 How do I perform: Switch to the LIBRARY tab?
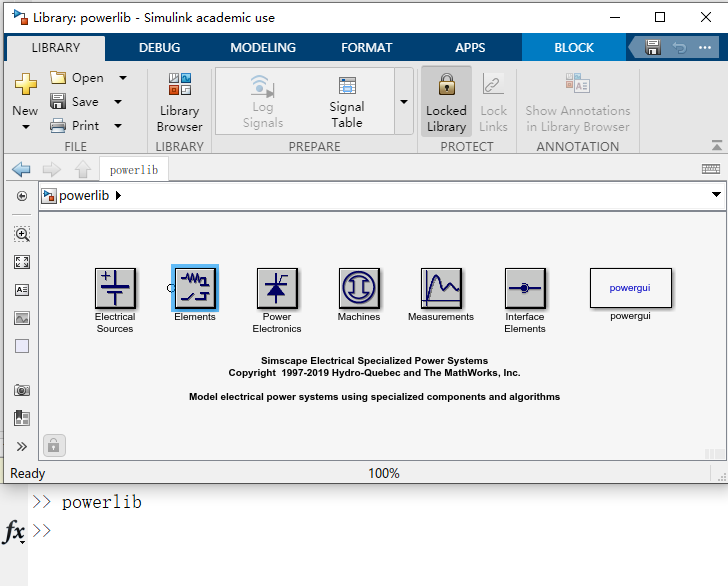(x=56, y=47)
